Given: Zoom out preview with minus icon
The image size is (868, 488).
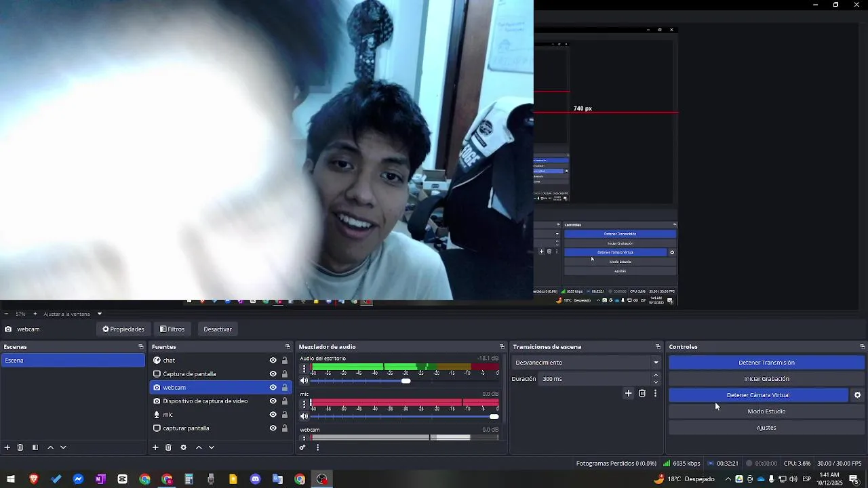Looking at the screenshot, I should point(6,314).
